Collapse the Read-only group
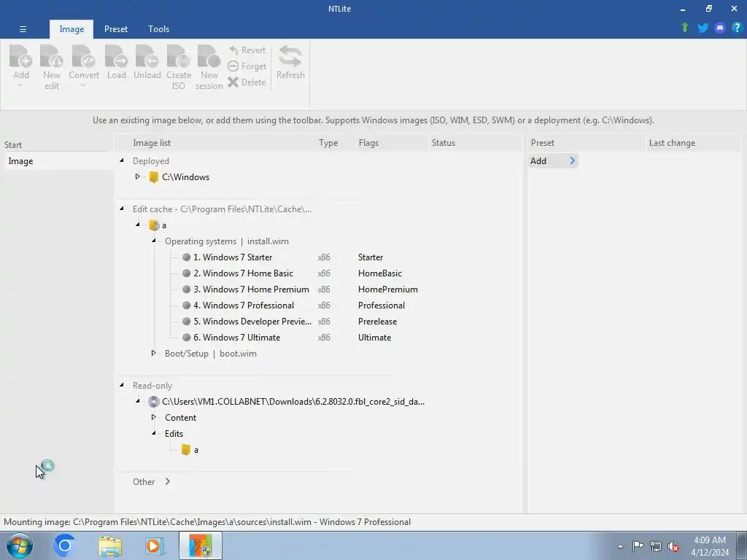 (122, 385)
